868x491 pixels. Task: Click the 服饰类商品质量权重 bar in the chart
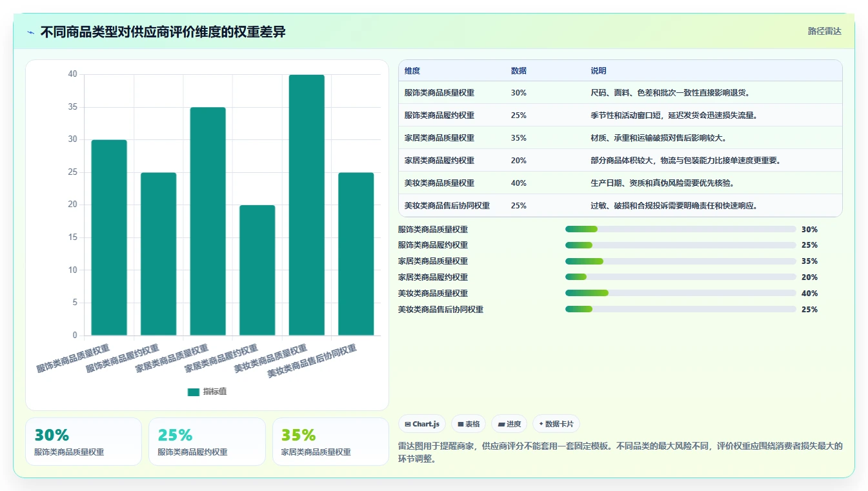click(109, 237)
